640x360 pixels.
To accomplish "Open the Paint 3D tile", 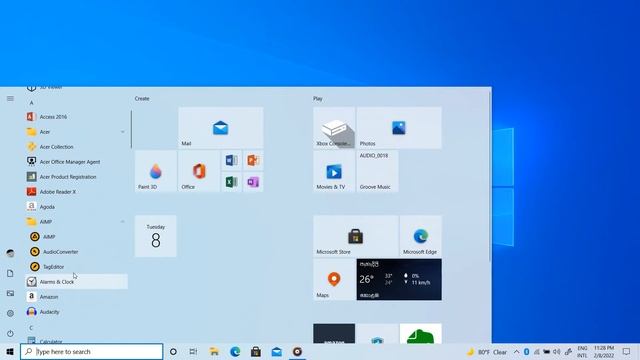I will click(156, 171).
